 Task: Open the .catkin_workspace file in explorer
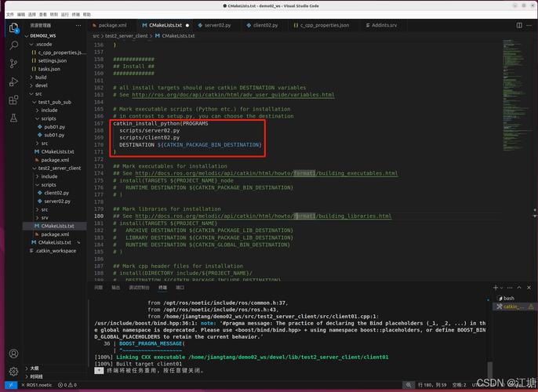(x=56, y=251)
